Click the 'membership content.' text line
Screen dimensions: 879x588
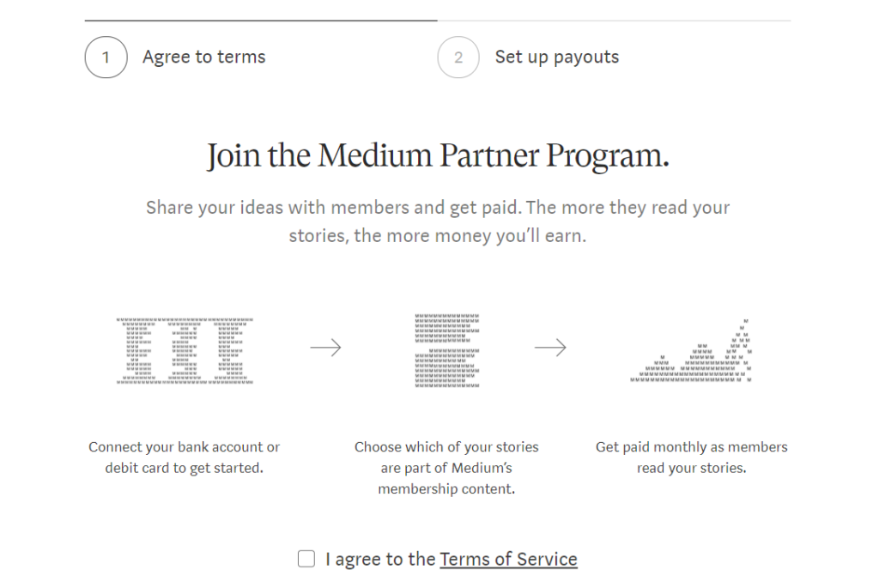(x=446, y=488)
